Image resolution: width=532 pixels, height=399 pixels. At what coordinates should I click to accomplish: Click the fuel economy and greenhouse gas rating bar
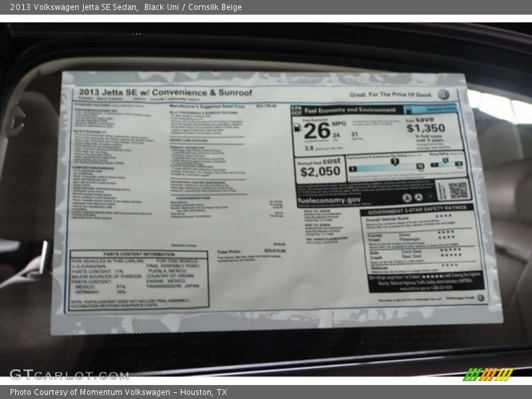[x=386, y=167]
